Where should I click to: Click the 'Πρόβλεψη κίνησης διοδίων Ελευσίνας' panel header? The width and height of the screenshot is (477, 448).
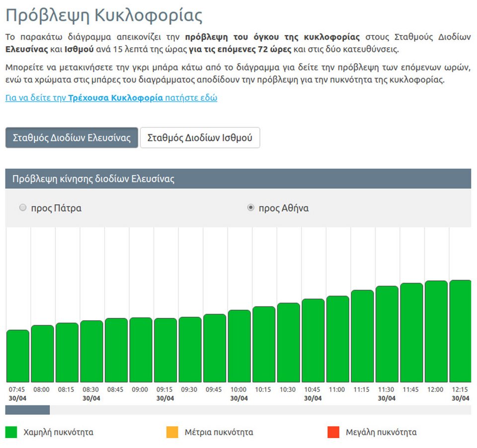pyautogui.click(x=238, y=179)
